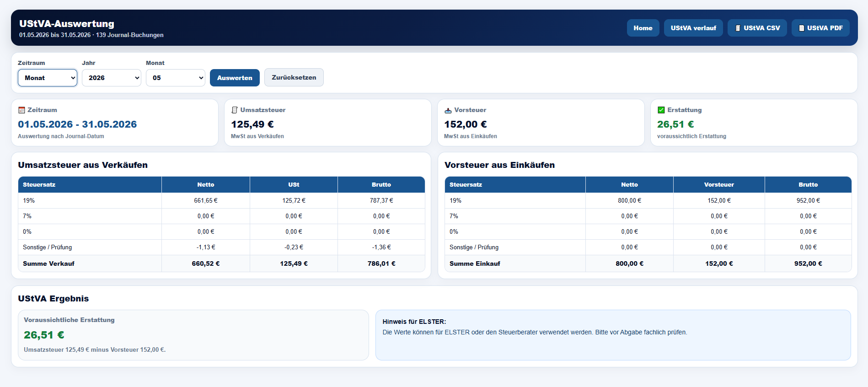This screenshot has height=387, width=868.
Task: Click the document icon in UStVA PDF button
Action: 801,28
